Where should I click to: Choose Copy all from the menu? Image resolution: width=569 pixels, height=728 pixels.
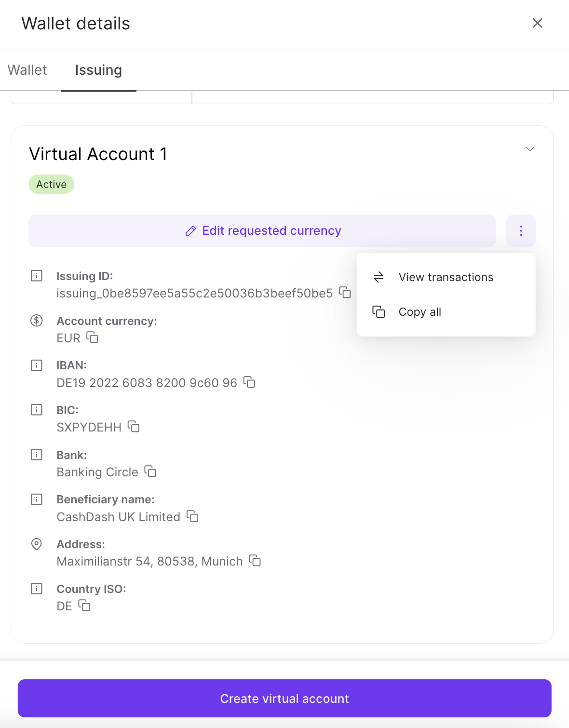(x=419, y=311)
